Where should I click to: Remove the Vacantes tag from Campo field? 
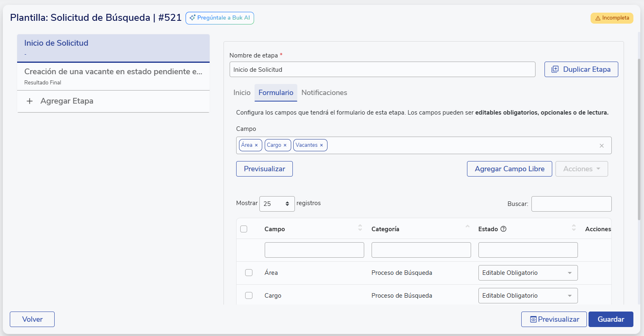[x=321, y=145]
